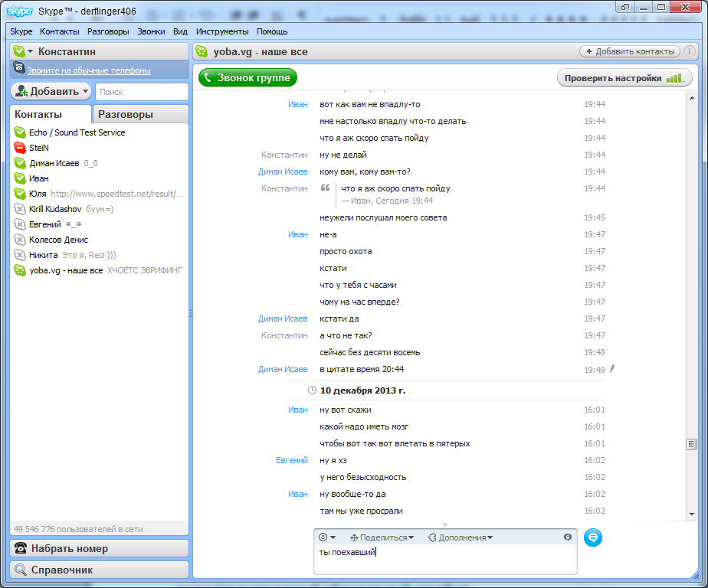Open the status dropdown arrow beside Константин
The image size is (708, 588).
tap(30, 51)
